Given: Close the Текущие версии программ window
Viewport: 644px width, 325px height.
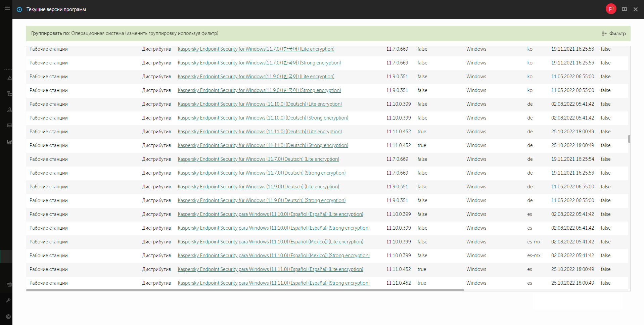Looking at the screenshot, I should point(636,9).
